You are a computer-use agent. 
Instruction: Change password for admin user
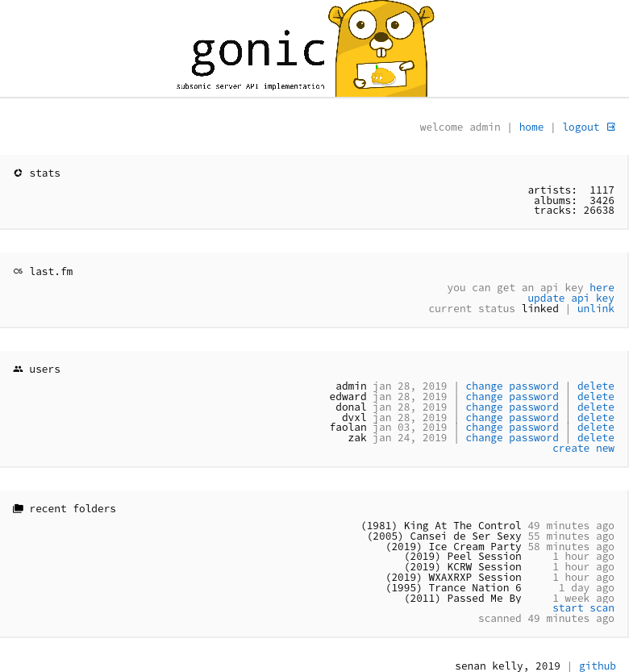click(x=511, y=386)
